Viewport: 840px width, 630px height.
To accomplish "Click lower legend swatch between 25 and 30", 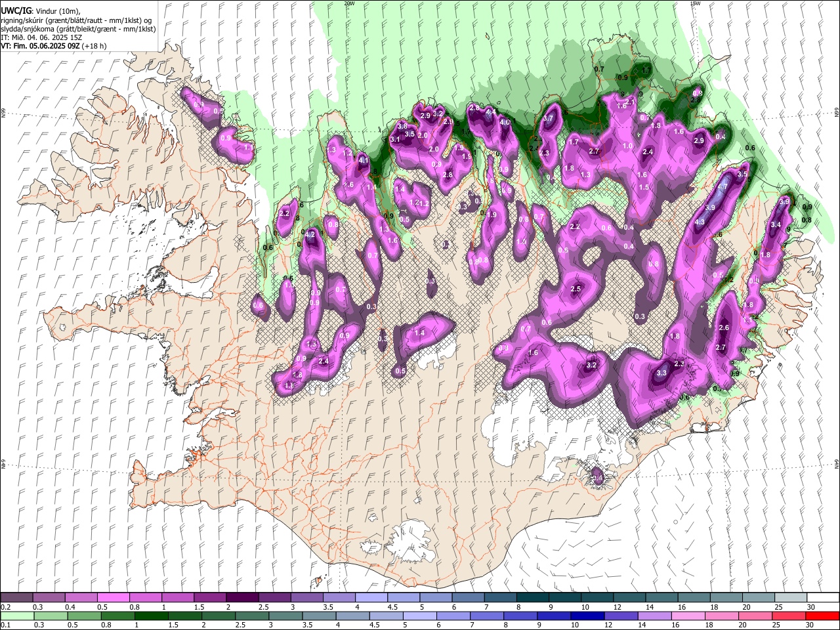I will pos(788,616).
